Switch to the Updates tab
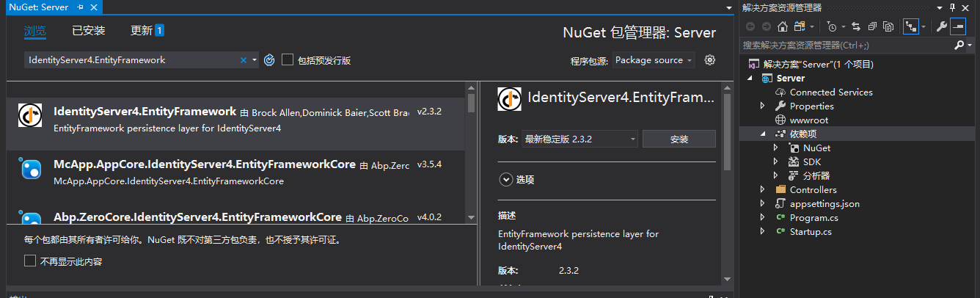The width and height of the screenshot is (980, 298). (147, 31)
